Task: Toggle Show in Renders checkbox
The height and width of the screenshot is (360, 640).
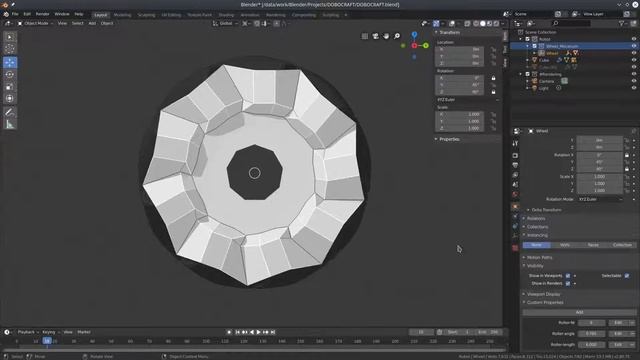Action: (568, 283)
